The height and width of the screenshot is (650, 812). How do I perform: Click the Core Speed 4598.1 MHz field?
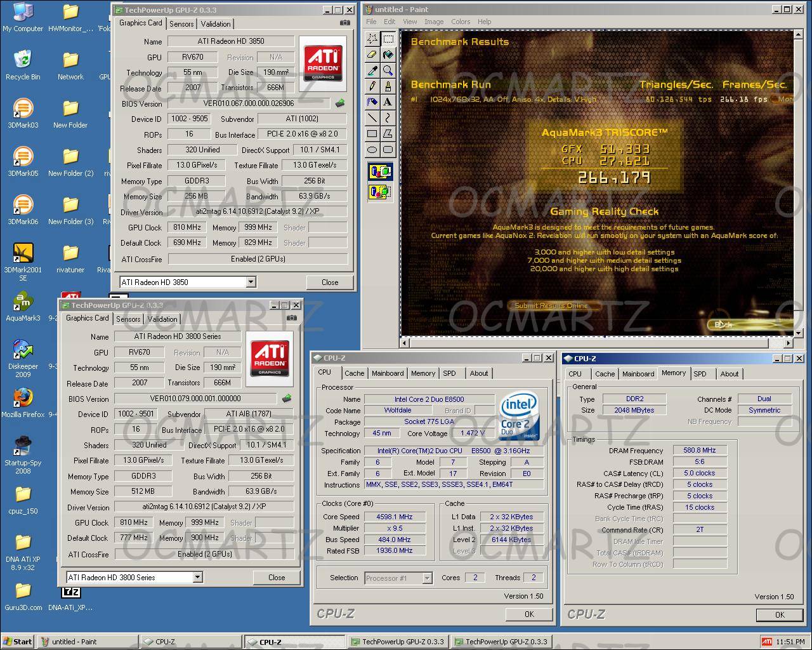click(x=394, y=517)
